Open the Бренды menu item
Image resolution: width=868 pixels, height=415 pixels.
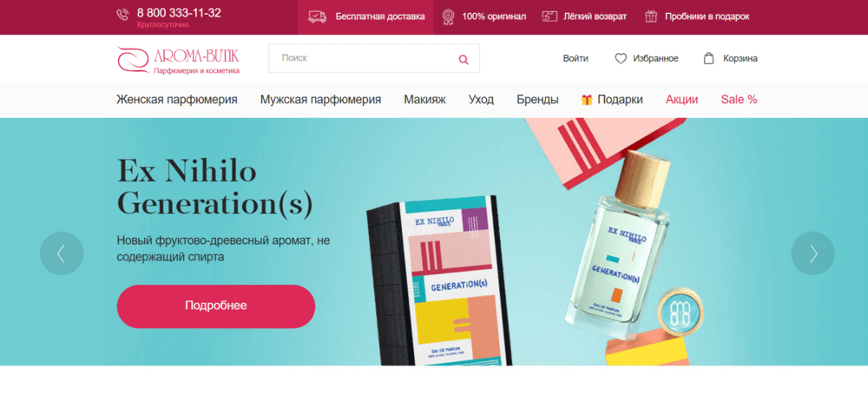pos(537,100)
